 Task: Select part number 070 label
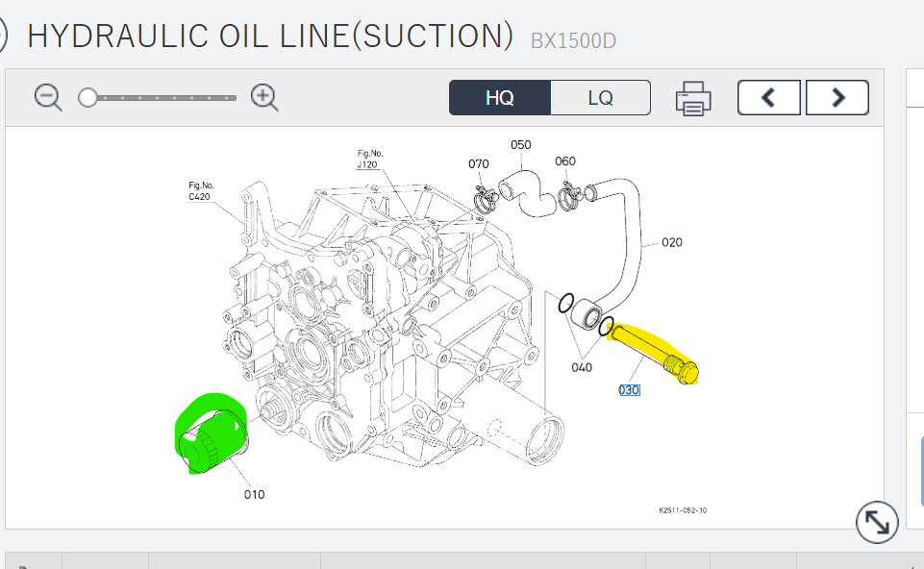479,163
